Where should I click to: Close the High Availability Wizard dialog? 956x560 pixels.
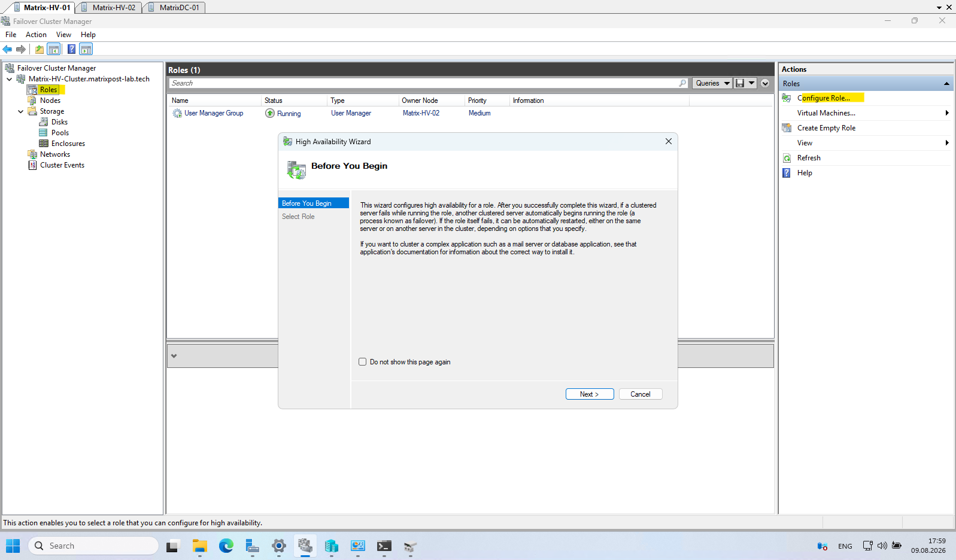pos(669,141)
